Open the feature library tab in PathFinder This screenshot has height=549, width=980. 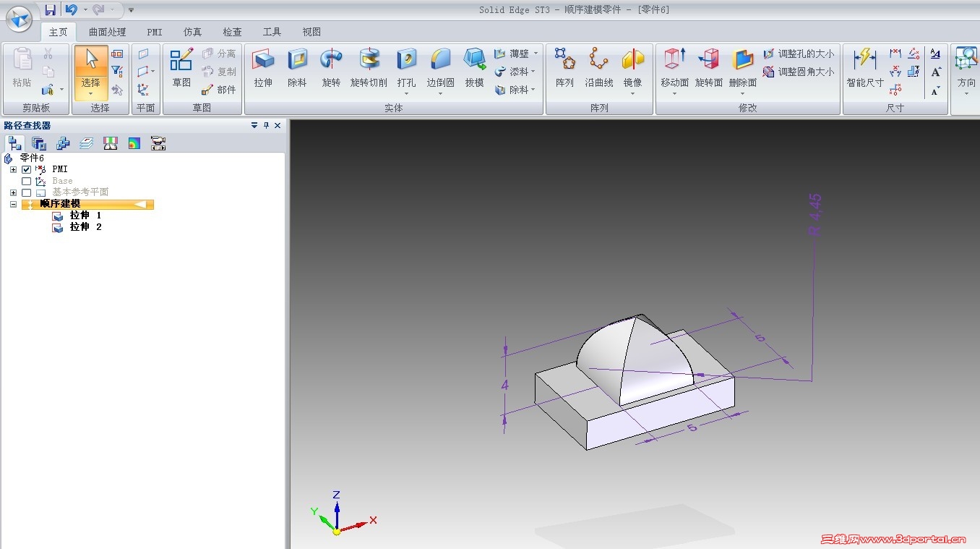point(39,143)
